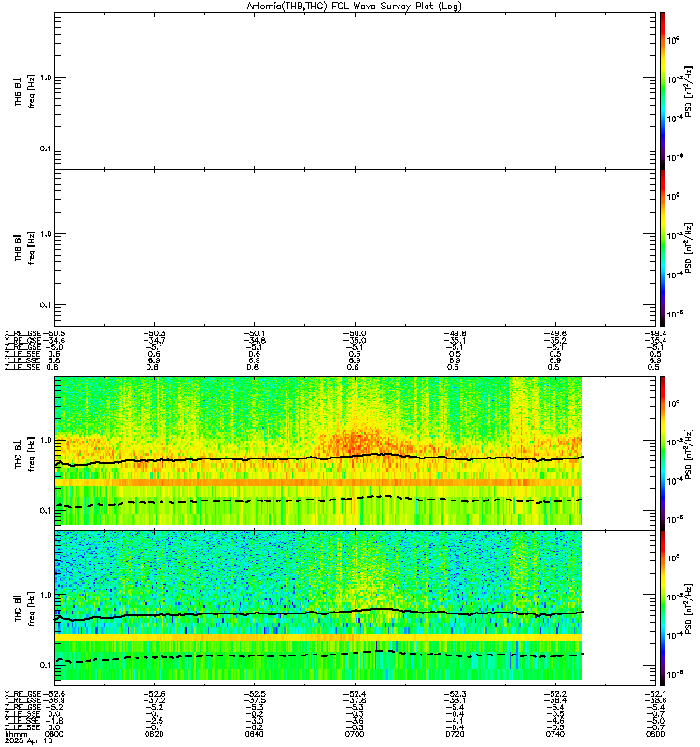
Task: Click the X_RE_GSE value -49.4 under THB panels
Action: pyautogui.click(x=656, y=334)
